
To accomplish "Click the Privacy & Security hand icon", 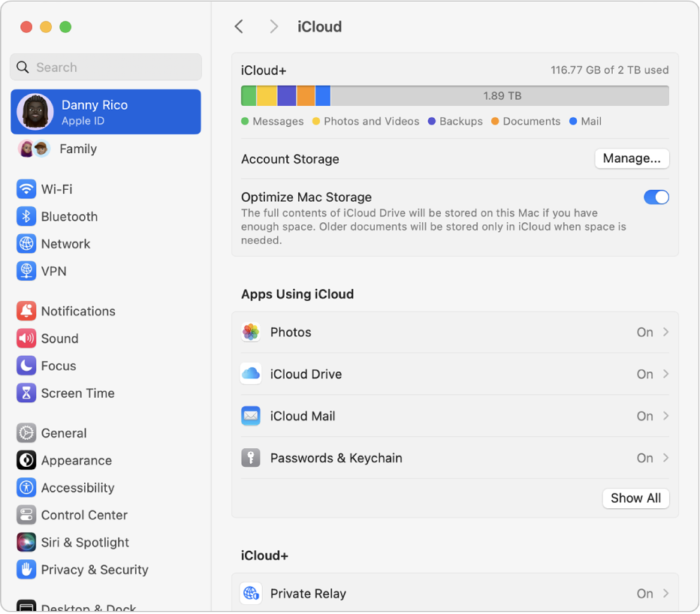I will point(26,570).
